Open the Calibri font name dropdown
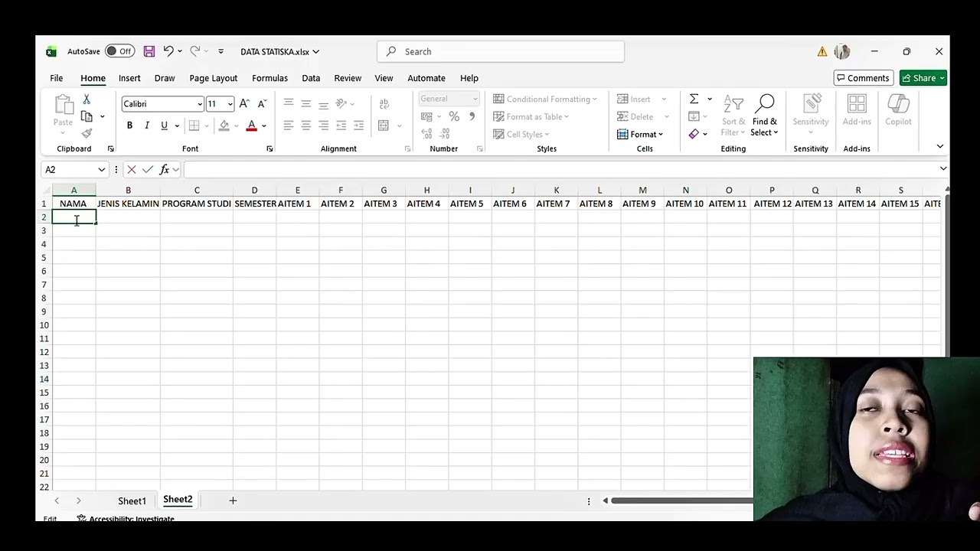Viewport: 980px width, 551px height. [x=200, y=104]
